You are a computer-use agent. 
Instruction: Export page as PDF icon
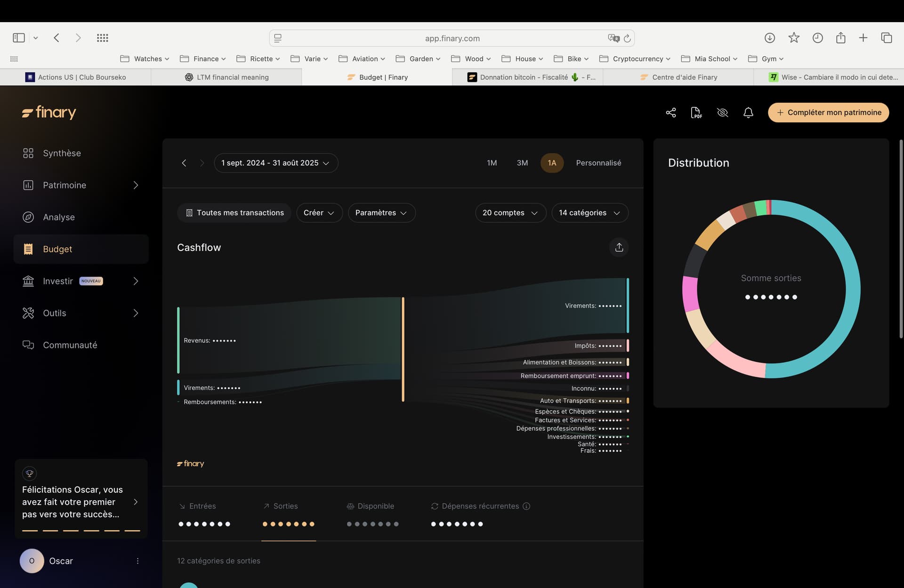click(x=696, y=113)
